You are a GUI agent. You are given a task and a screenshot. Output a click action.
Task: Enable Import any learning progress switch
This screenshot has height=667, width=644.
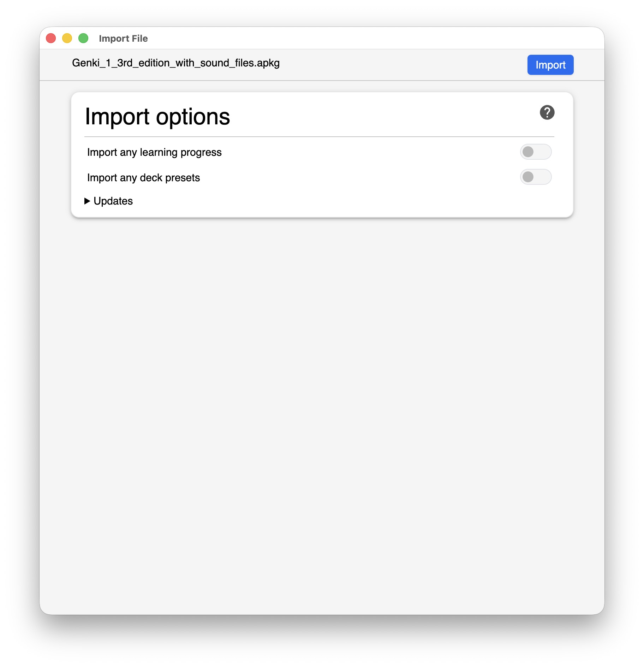coord(536,152)
